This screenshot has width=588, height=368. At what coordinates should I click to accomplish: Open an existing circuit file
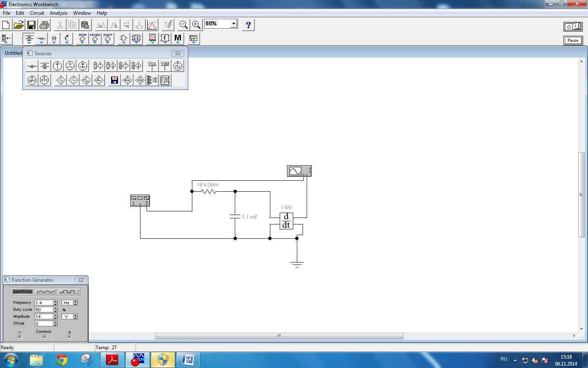19,25
